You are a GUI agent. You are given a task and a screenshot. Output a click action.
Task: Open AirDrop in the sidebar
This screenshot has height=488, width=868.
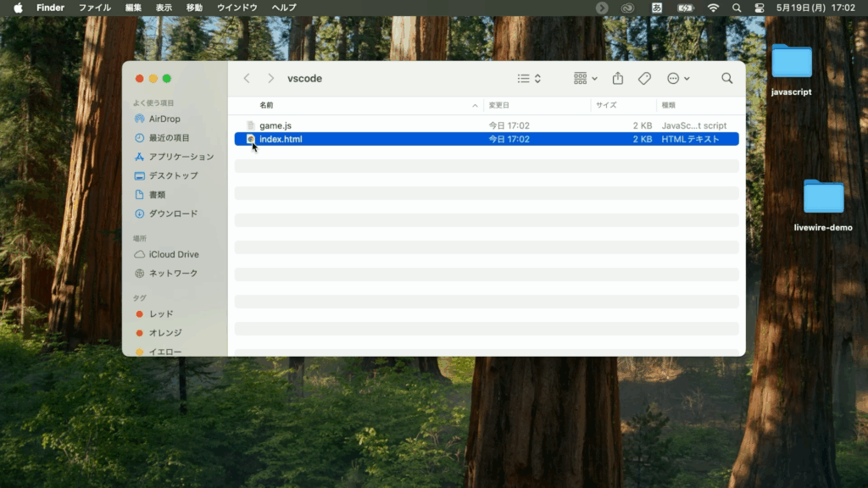[x=164, y=119]
